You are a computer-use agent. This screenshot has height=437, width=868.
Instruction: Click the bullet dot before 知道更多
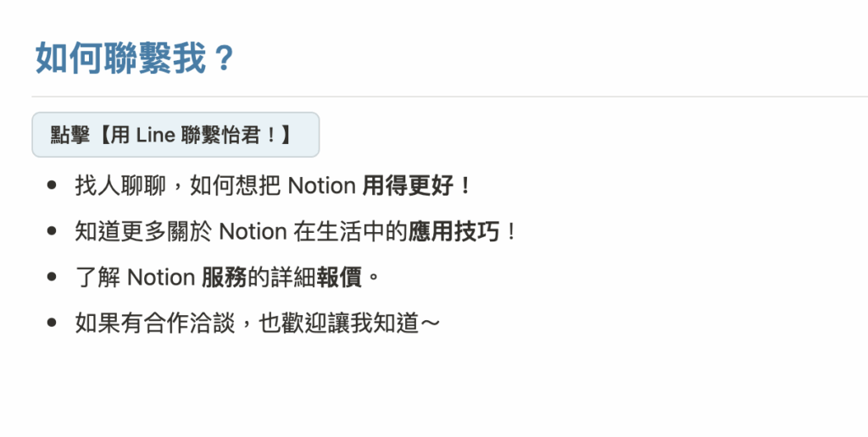(53, 231)
